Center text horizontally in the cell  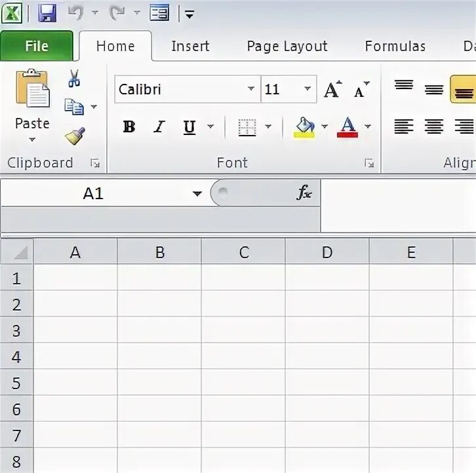click(x=434, y=126)
